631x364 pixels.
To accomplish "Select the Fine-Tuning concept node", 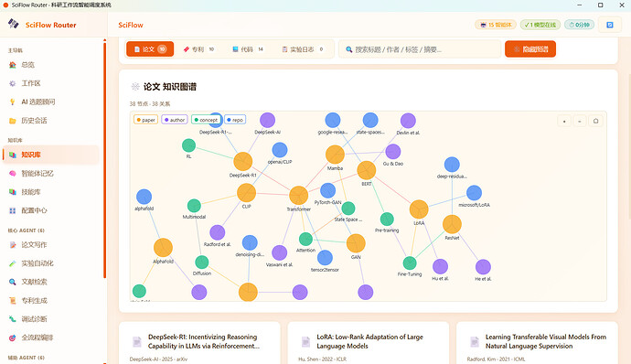I will 410,262.
